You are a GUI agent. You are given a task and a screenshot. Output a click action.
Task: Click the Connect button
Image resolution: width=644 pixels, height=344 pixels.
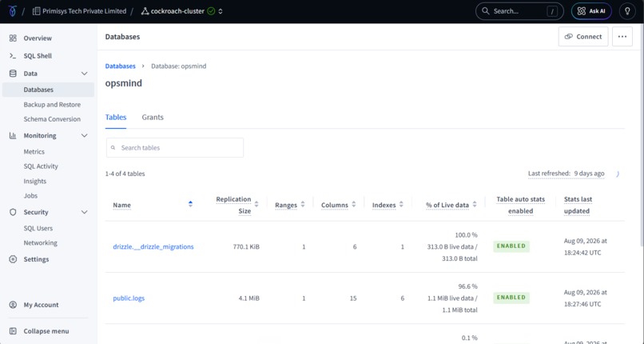[x=583, y=37]
